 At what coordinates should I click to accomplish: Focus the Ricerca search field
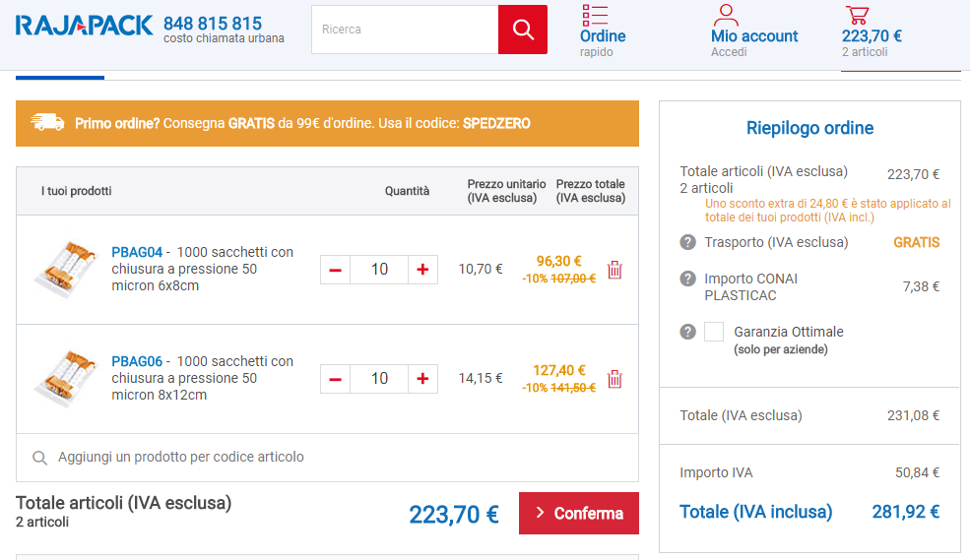(405, 30)
